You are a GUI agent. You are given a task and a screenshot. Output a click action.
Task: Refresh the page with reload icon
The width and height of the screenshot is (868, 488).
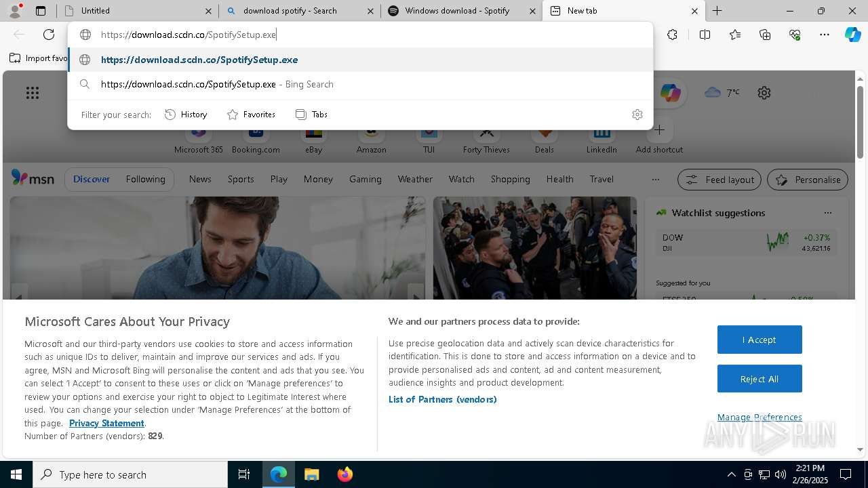[x=49, y=35]
